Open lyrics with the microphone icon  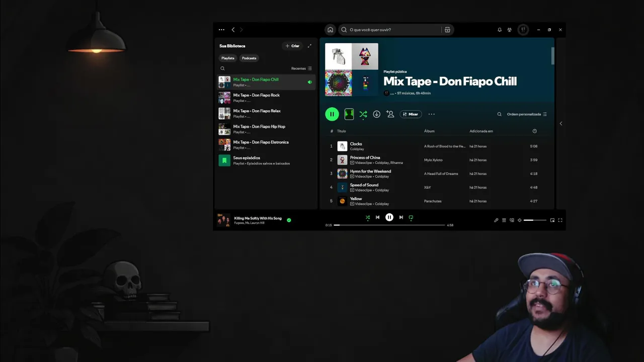click(496, 220)
